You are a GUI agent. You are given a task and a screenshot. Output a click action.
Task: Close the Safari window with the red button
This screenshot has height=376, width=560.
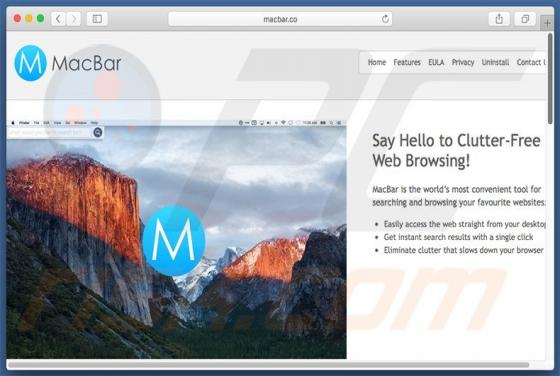[x=17, y=19]
